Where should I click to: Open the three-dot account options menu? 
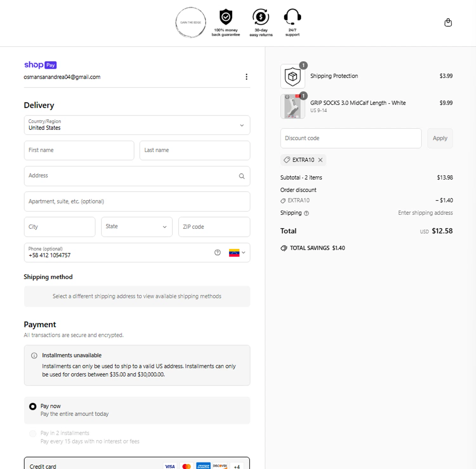point(246,77)
